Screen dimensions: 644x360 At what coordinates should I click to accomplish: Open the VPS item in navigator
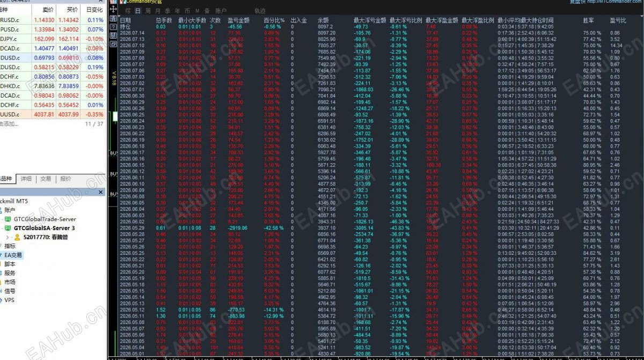tap(10, 300)
